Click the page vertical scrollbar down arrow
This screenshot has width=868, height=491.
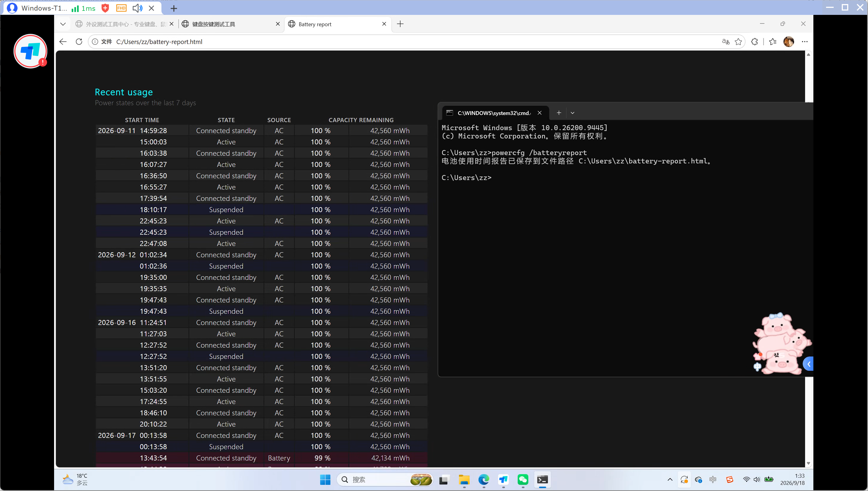(808, 464)
